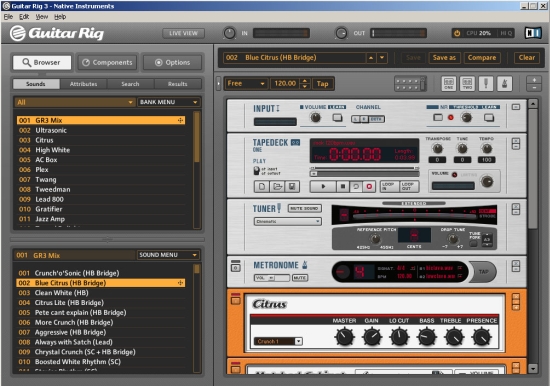Image resolution: width=550 pixels, height=386 pixels.
Task: Open the All bank dropdown
Action: pyautogui.click(x=75, y=102)
